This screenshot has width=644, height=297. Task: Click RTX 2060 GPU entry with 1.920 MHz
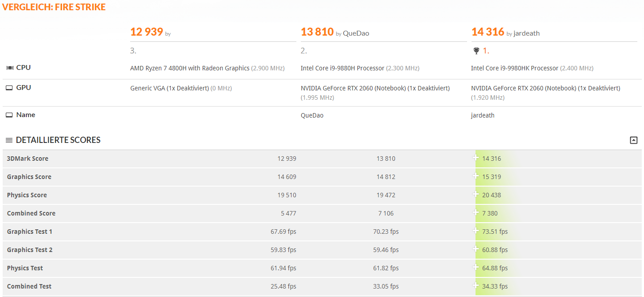pyautogui.click(x=546, y=93)
